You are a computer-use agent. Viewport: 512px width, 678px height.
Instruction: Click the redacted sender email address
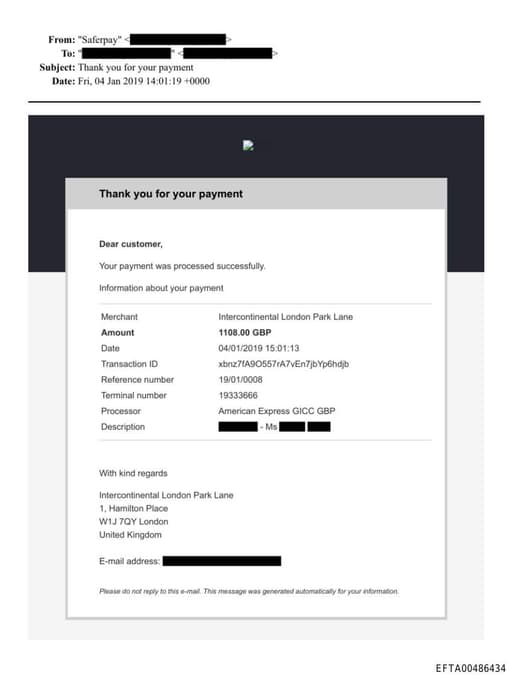pyautogui.click(x=178, y=40)
